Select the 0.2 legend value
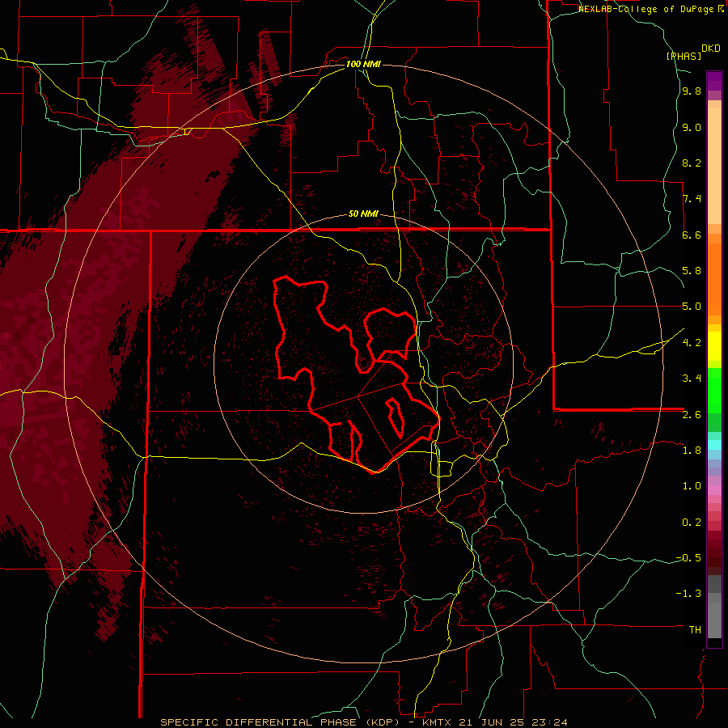The width and height of the screenshot is (728, 728). [692, 523]
